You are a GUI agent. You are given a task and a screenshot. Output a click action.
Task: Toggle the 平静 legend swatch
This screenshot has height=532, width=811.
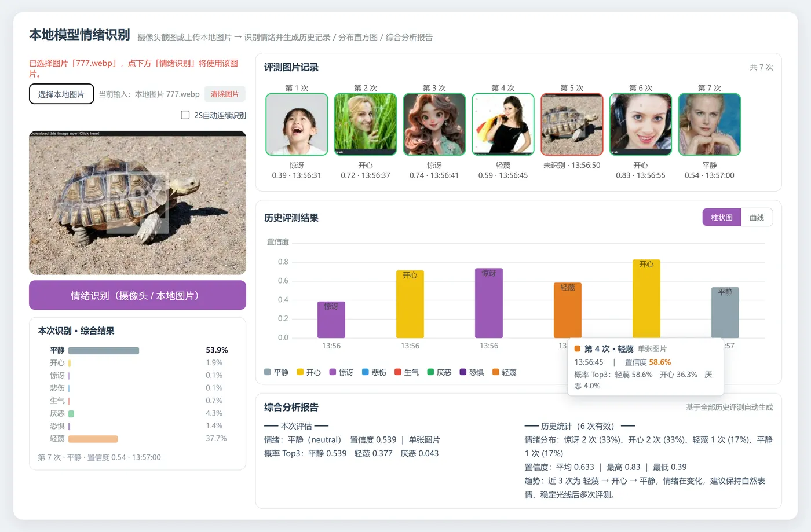268,372
